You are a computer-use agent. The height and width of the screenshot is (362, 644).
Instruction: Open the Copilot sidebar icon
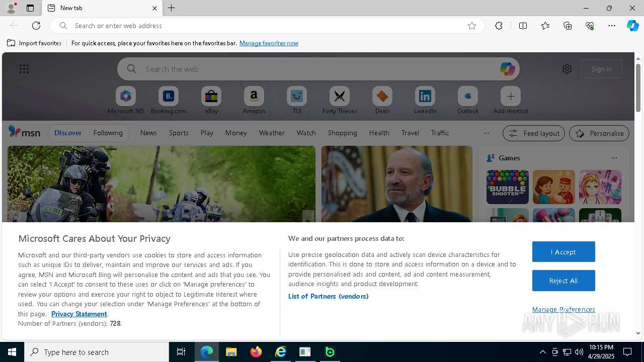[632, 26]
